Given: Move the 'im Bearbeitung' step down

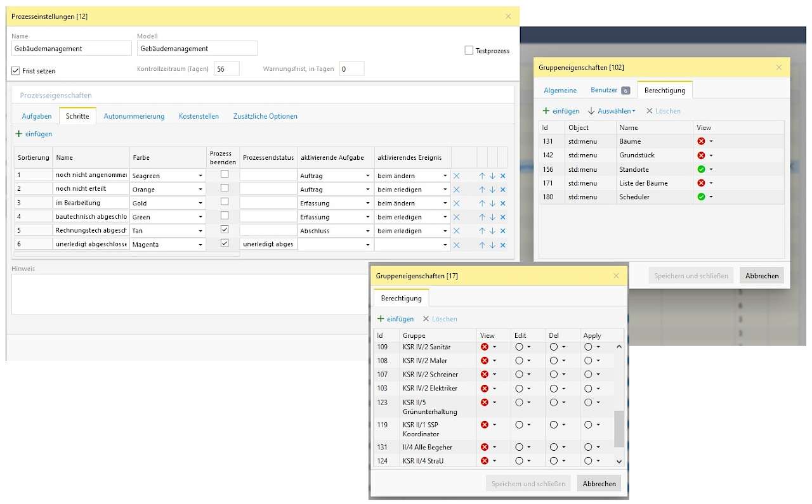Looking at the screenshot, I should tap(492, 204).
